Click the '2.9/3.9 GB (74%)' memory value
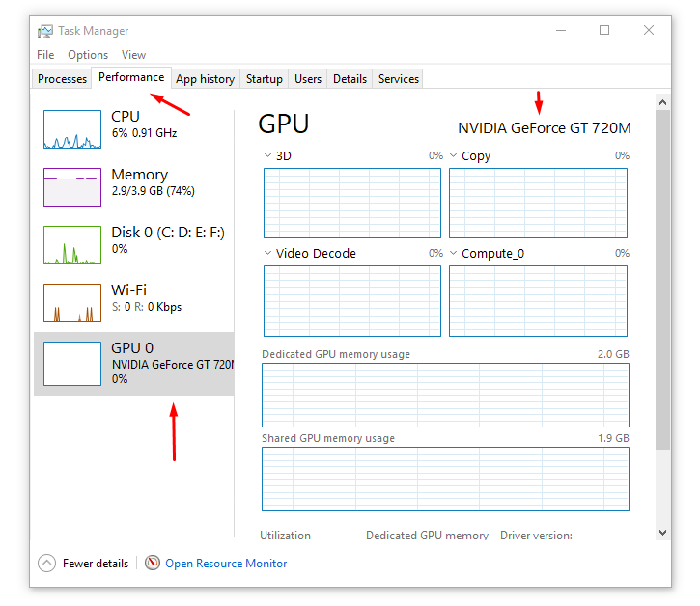Viewport: 700px width, 606px height. point(154,191)
